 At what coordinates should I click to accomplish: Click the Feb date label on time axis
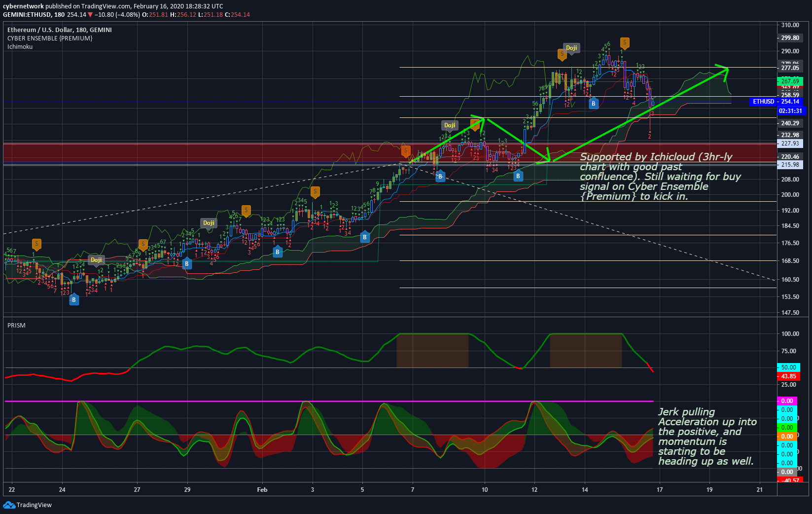tap(262, 490)
